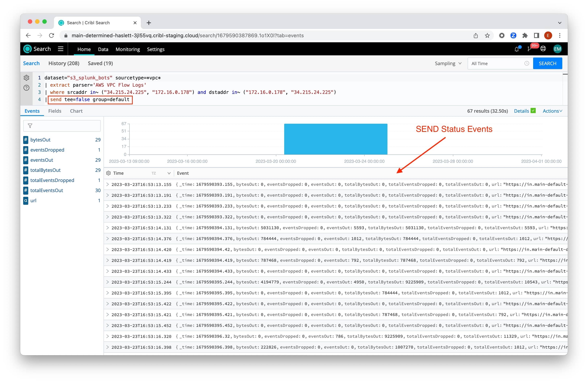
Task: Click the query settings gear icon
Action: click(26, 78)
